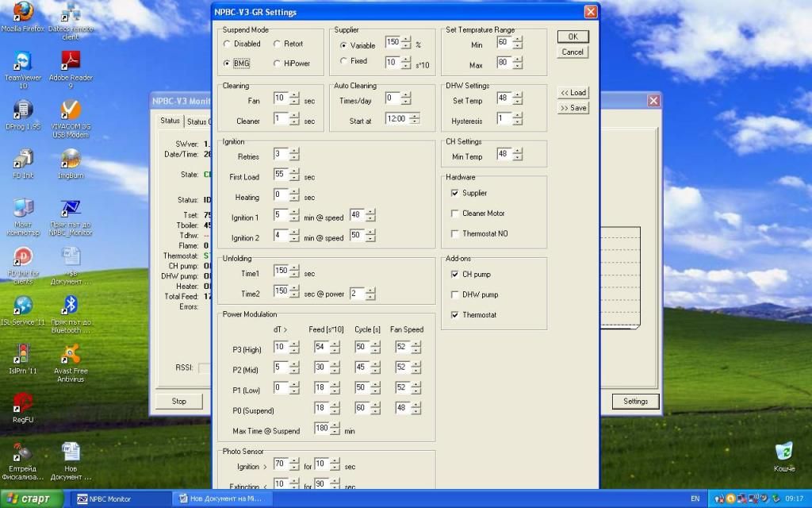
Task: Choose BMG suspend mode
Action: pos(237,63)
